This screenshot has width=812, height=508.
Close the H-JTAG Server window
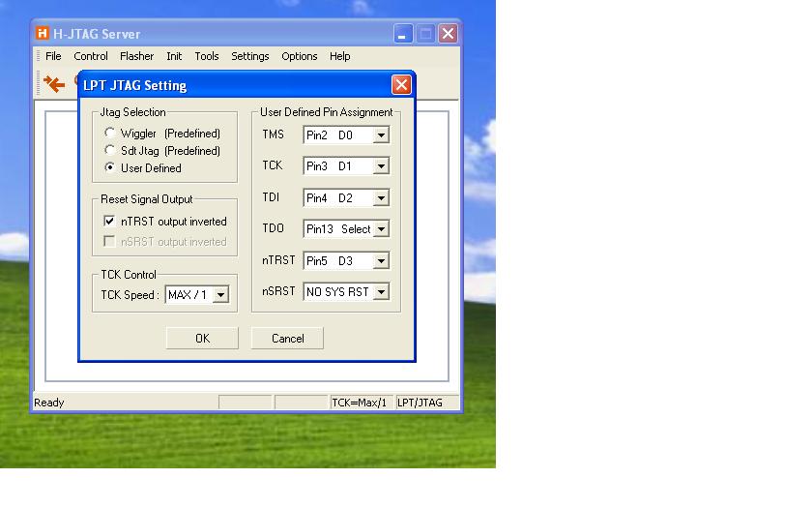click(448, 34)
